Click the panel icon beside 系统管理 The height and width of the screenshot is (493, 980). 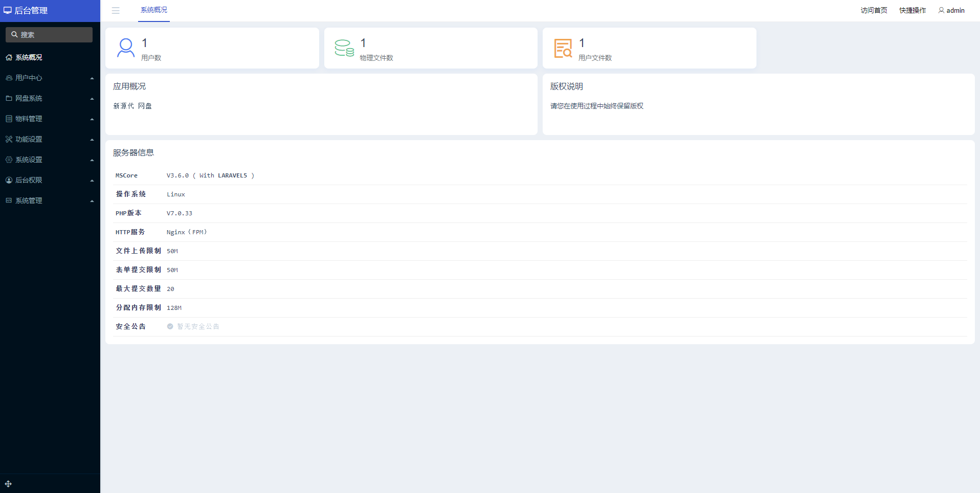9,200
